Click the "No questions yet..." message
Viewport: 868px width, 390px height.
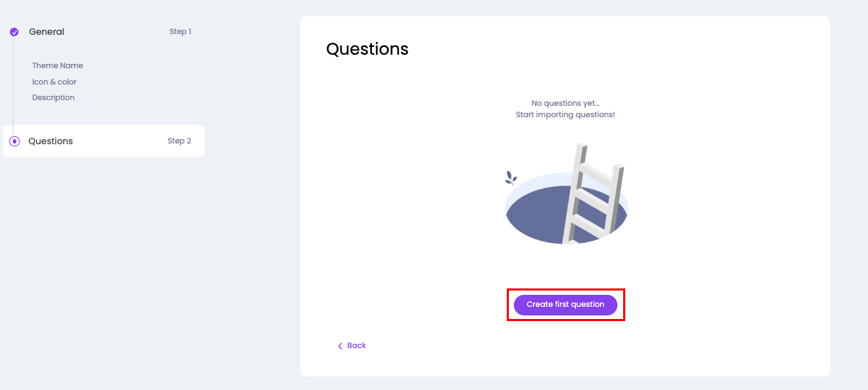tap(565, 104)
